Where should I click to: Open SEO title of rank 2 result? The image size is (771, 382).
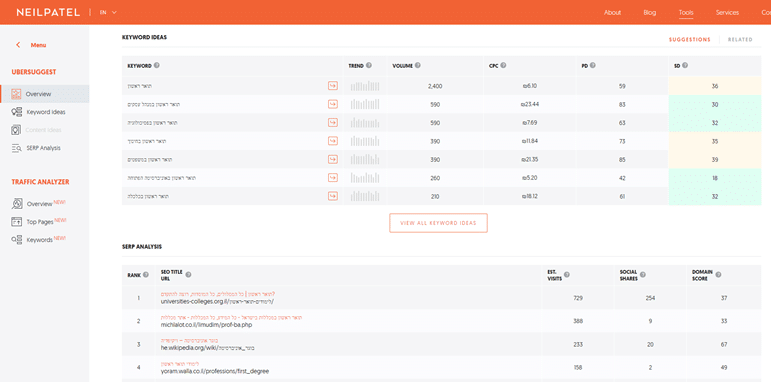click(x=232, y=318)
